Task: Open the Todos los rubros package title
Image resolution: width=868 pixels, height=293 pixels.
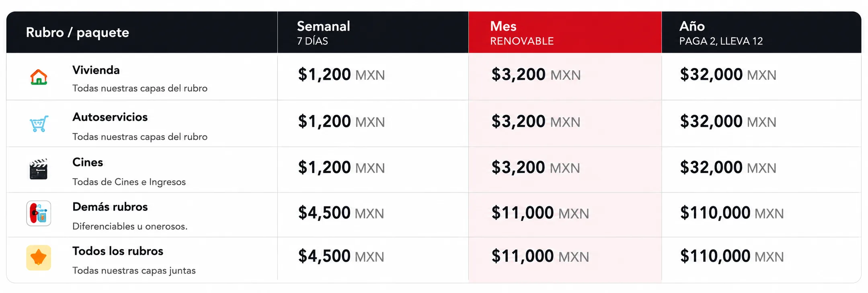Action: point(118,251)
